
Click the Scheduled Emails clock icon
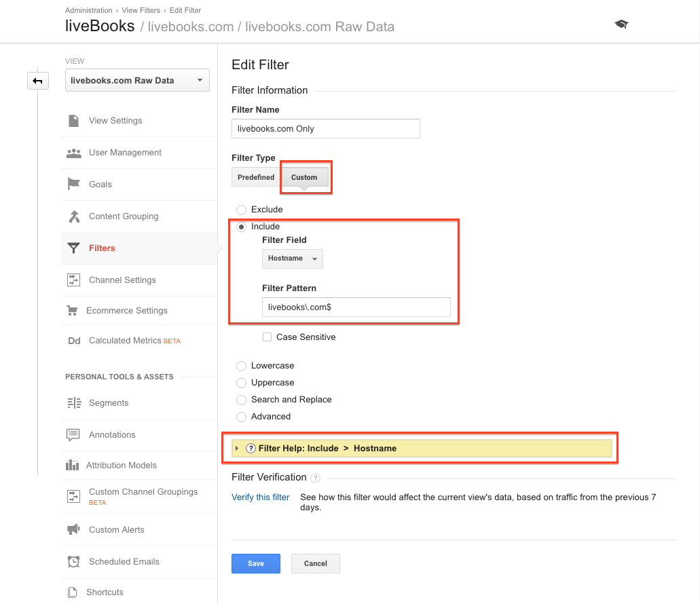(73, 561)
